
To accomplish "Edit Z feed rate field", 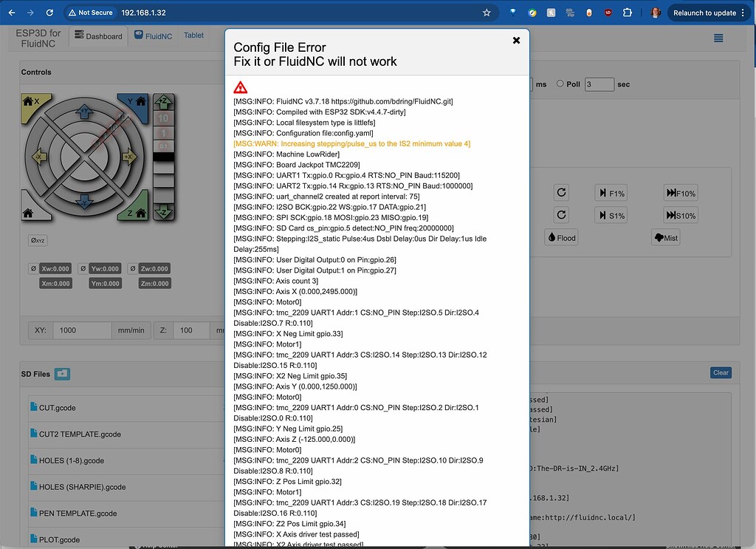I will (x=191, y=330).
